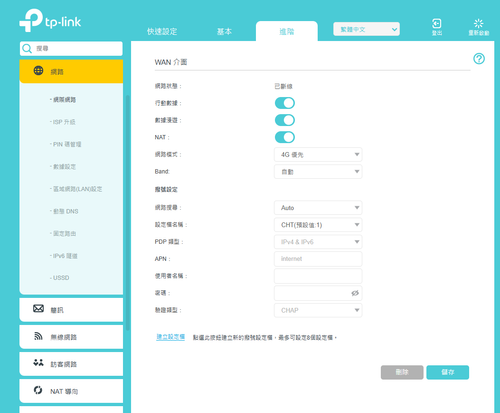Click the 建立設定檔 create profile link
The width and height of the screenshot is (500, 413).
click(171, 337)
